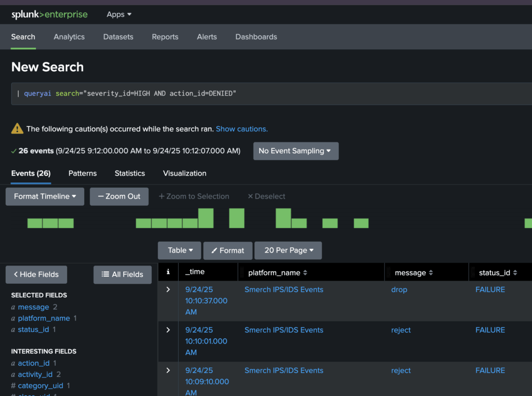The height and width of the screenshot is (396, 532).
Task: Sort by the status_id column
Action: [x=498, y=273]
